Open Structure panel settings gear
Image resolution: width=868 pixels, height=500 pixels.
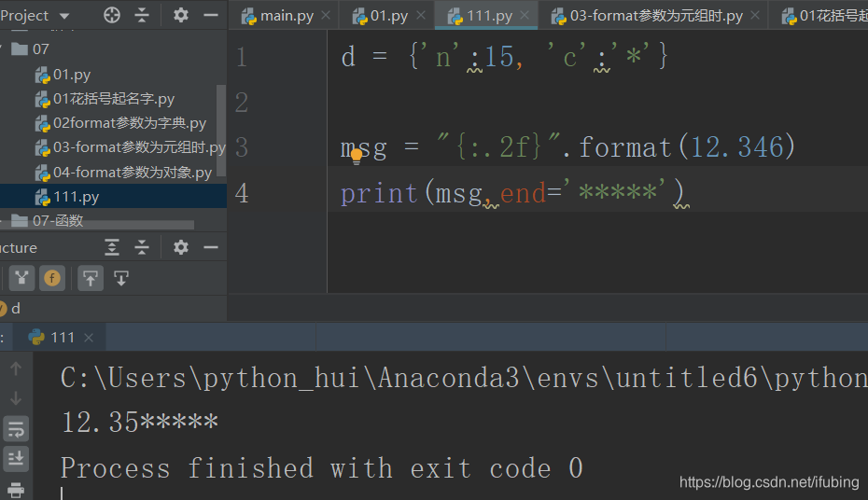tap(180, 247)
